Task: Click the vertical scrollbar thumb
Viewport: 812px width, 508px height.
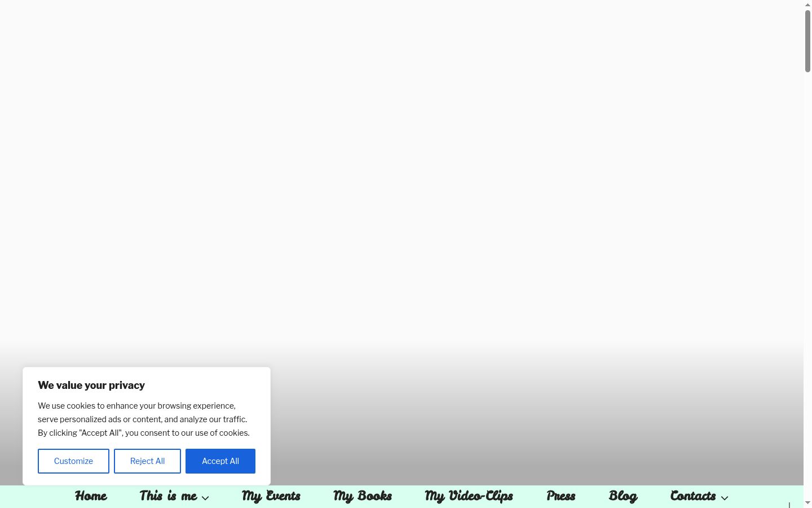Action: click(x=807, y=41)
